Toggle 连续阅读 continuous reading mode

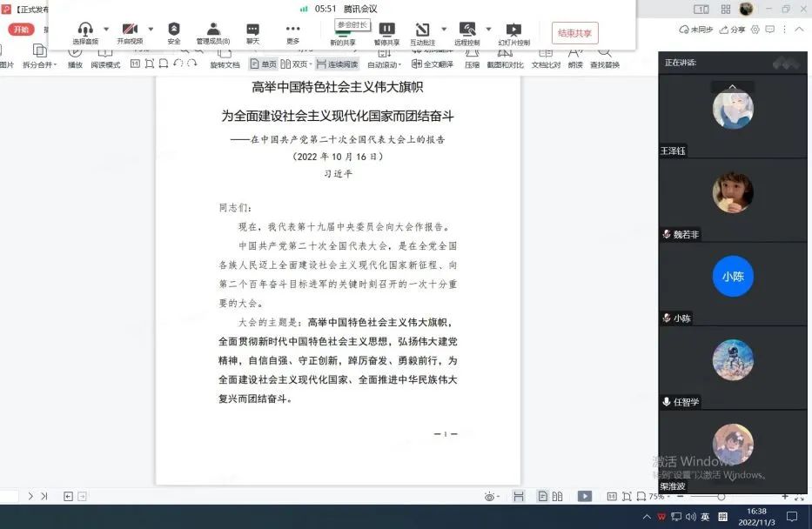336,64
